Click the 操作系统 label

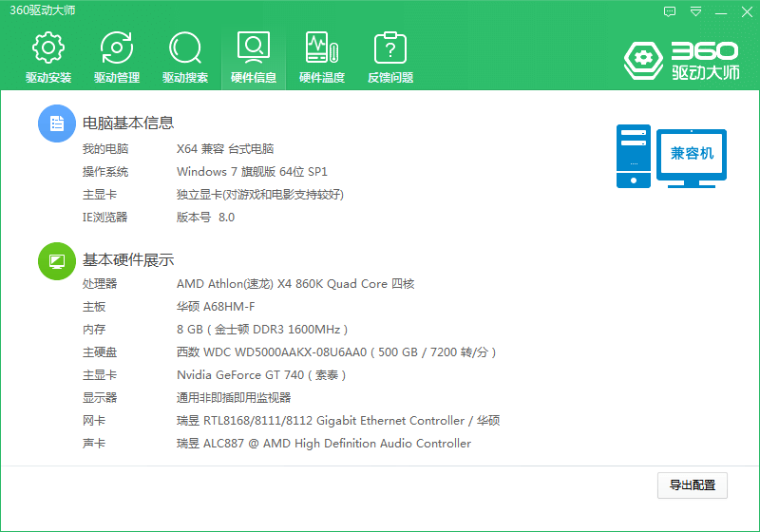click(x=105, y=172)
